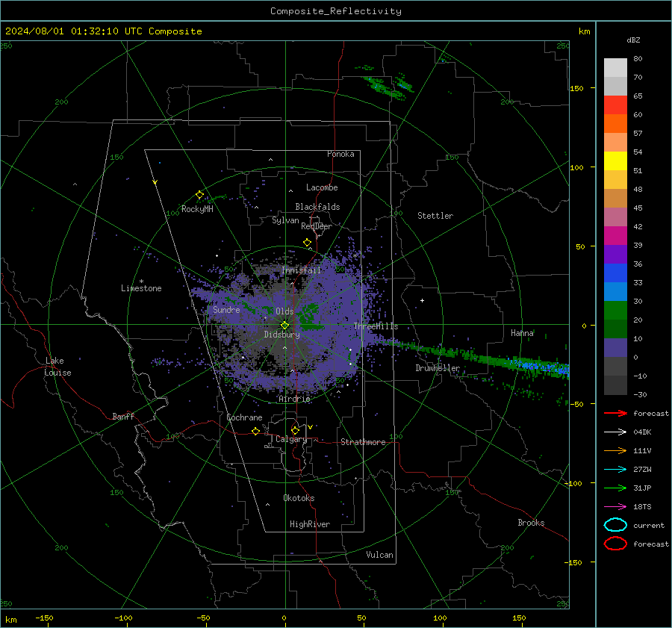Viewport: 672px width, 628px height.
Task: Click the Airdrie map label
Action: click(294, 399)
